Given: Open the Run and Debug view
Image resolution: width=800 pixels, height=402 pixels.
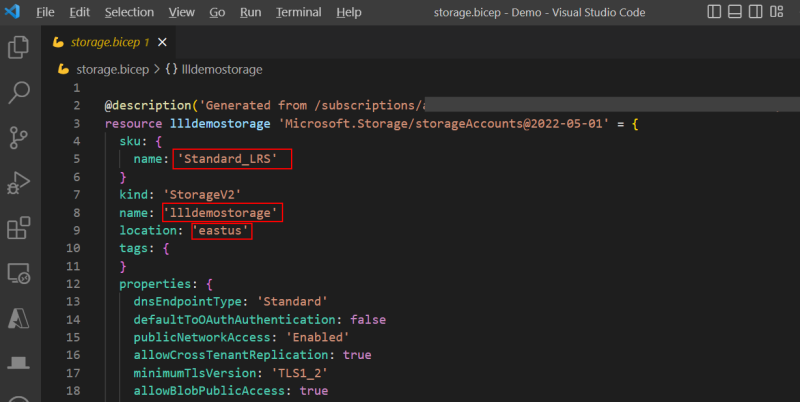Looking at the screenshot, I should coord(18,183).
